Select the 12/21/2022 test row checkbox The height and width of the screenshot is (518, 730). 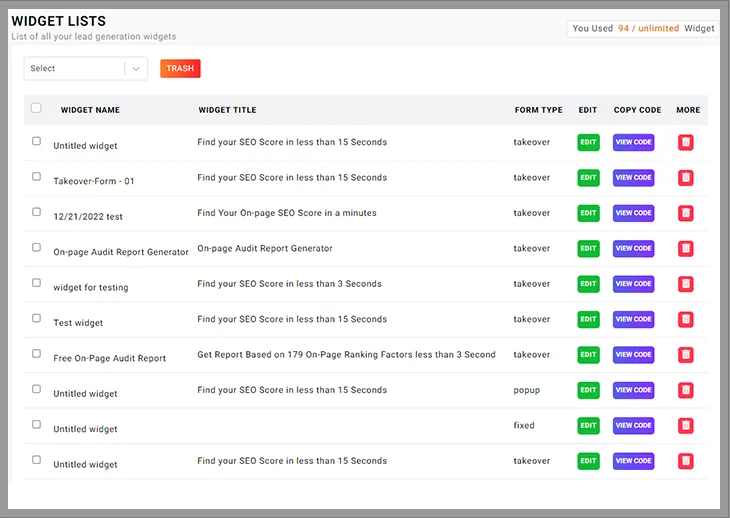[36, 212]
